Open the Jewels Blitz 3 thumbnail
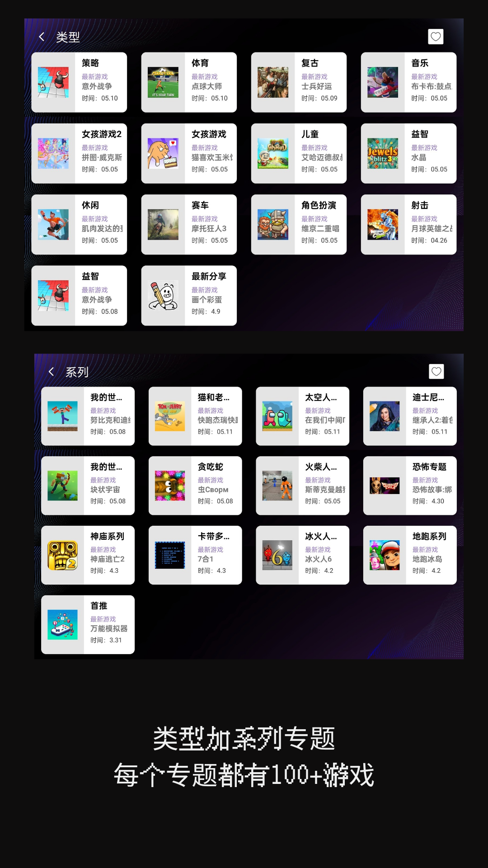 [x=383, y=153]
